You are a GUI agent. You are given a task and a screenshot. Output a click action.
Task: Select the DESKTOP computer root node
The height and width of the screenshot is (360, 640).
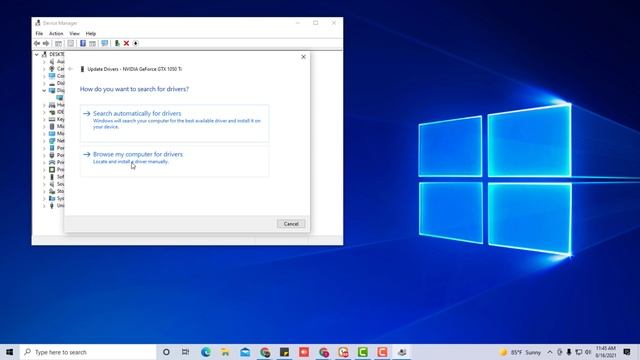[53, 54]
